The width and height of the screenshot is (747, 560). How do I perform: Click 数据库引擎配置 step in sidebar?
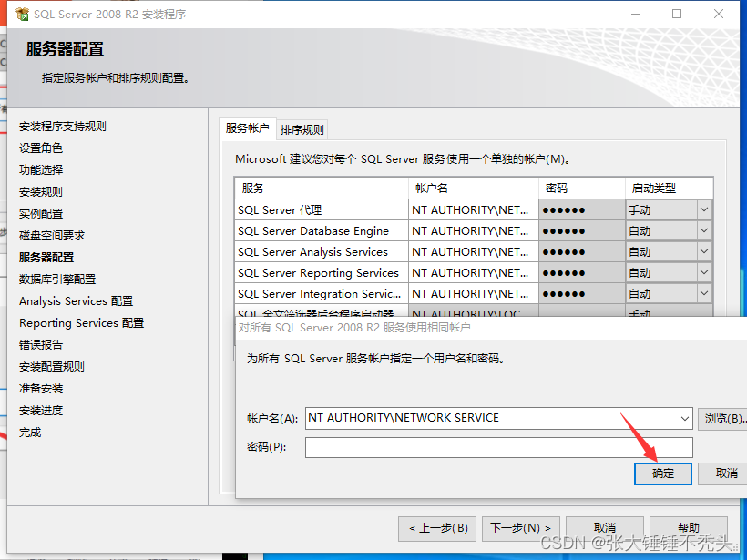point(57,279)
